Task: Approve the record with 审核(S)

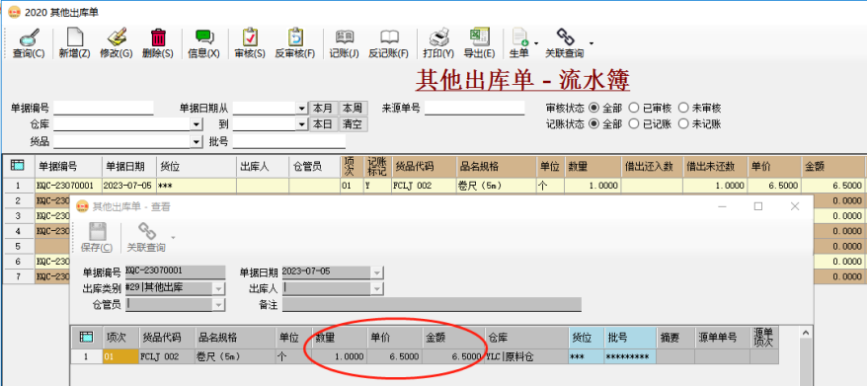Action: [x=250, y=43]
